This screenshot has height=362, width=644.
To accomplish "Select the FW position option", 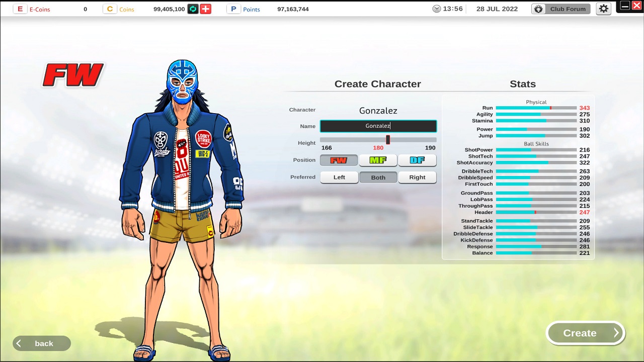I will (339, 160).
